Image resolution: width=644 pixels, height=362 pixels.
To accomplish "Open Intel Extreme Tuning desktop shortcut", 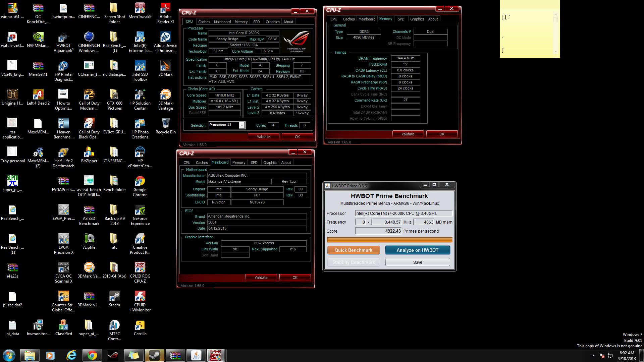I will coord(140,42).
